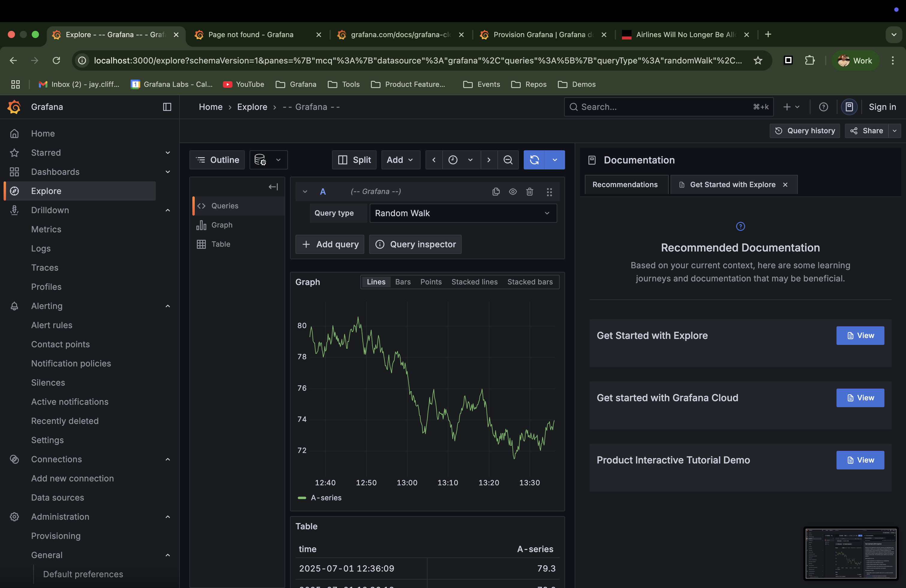The width and height of the screenshot is (906, 588).
Task: Collapse the Drilldown section chevron
Action: (168, 210)
